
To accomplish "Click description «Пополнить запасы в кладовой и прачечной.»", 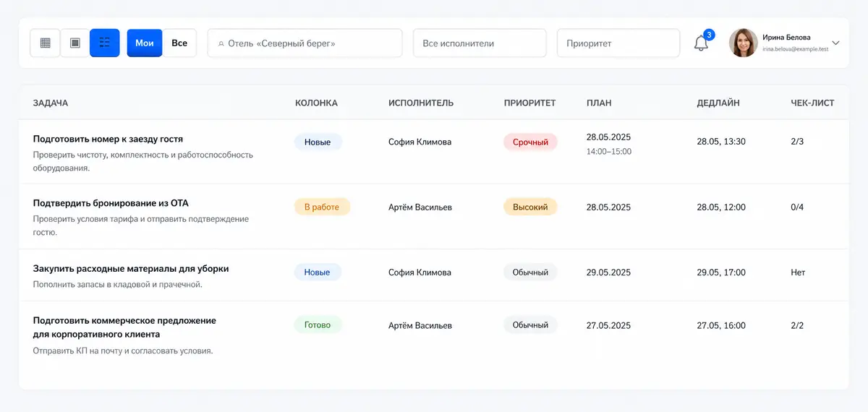I will (x=118, y=284).
